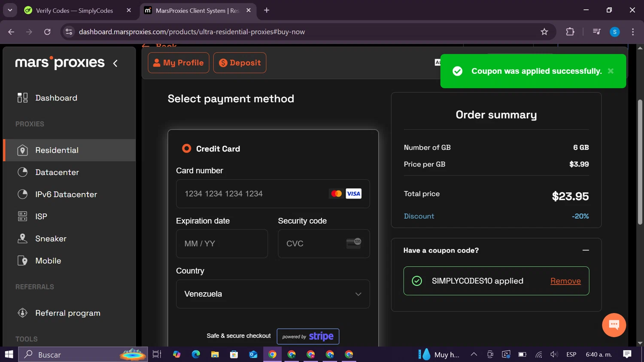Select Residential proxies in sidebar

pos(69,150)
